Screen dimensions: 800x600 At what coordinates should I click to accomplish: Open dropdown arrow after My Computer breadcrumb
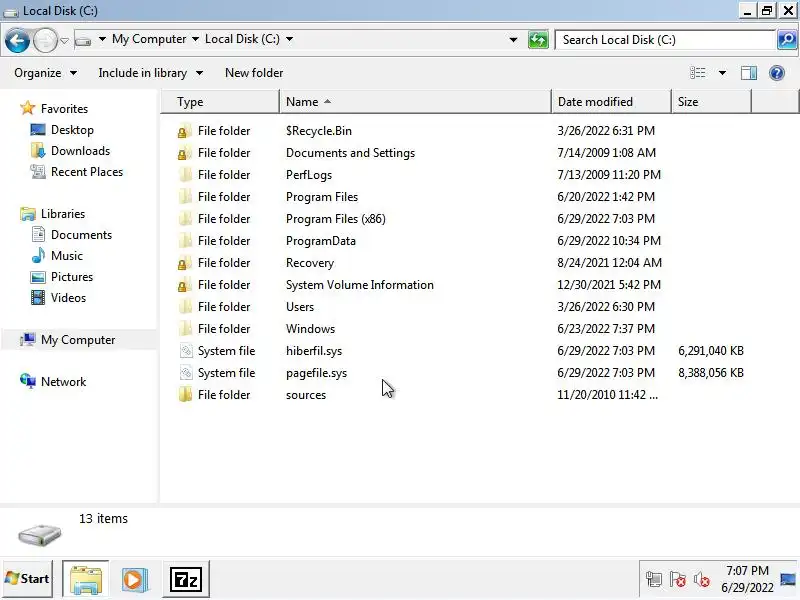pos(195,39)
